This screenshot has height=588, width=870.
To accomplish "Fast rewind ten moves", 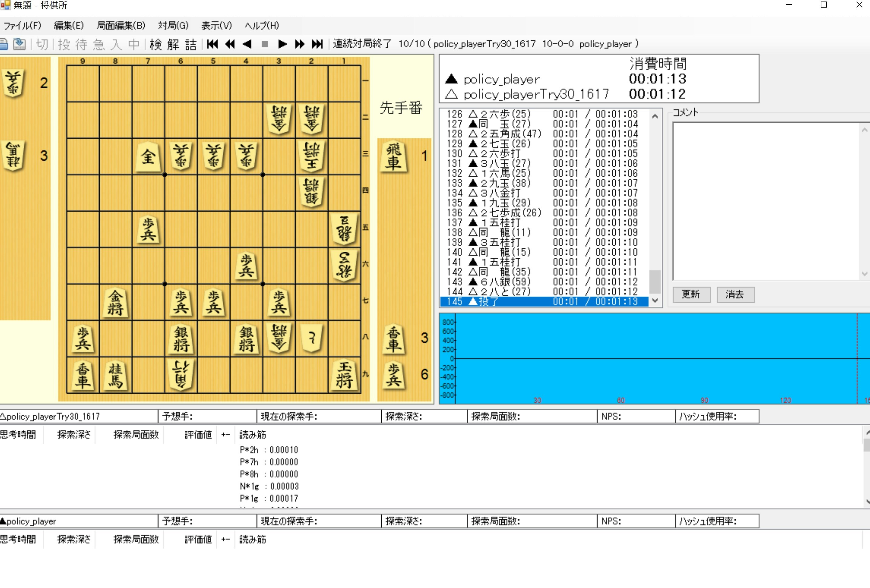I will click(x=230, y=44).
